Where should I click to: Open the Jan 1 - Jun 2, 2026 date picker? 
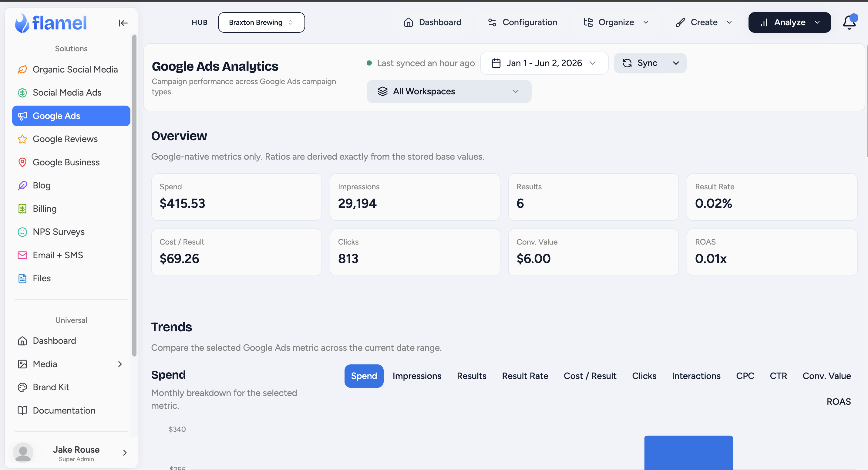[544, 63]
